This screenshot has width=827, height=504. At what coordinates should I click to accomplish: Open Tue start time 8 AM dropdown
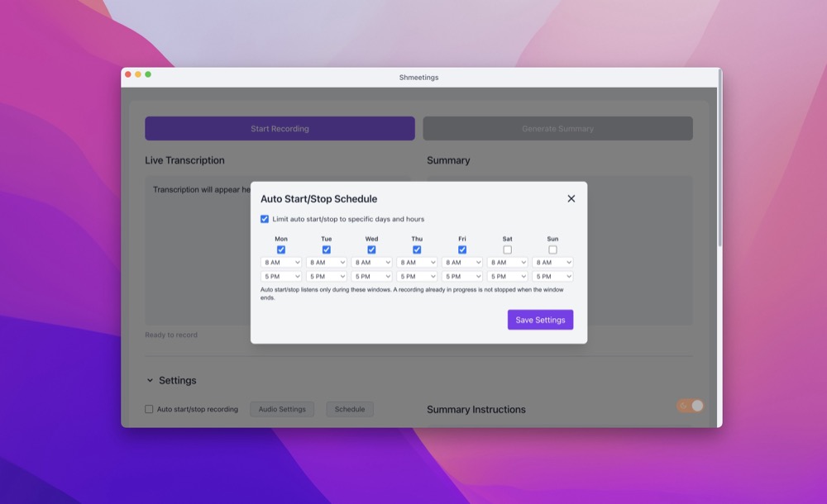tap(327, 262)
